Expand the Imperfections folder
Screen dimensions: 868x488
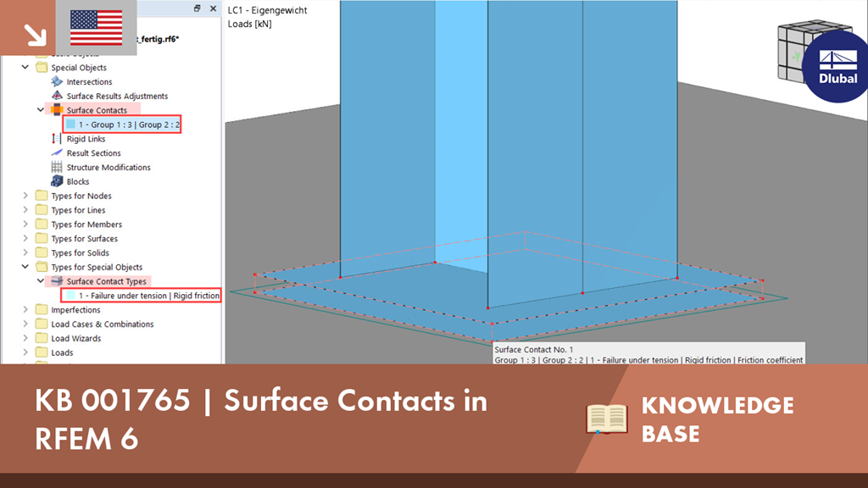pyautogui.click(x=25, y=310)
